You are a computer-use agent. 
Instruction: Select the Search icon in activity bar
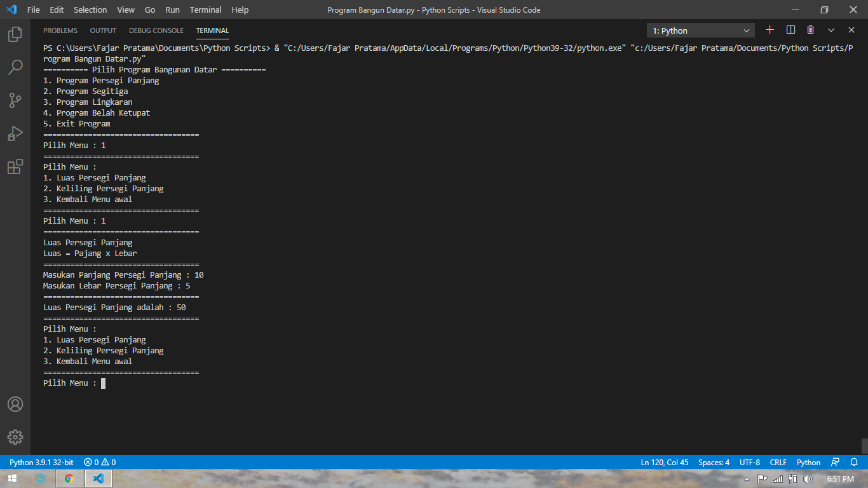(16, 68)
